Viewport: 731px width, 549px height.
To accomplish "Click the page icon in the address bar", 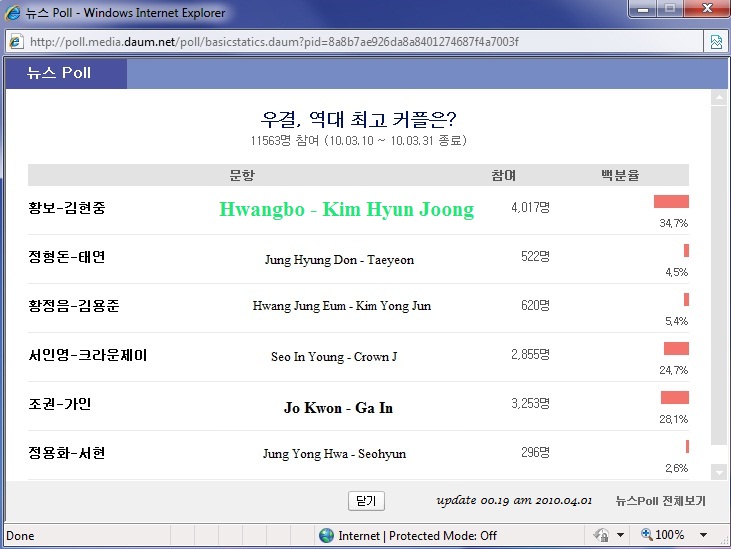I will click(x=16, y=42).
